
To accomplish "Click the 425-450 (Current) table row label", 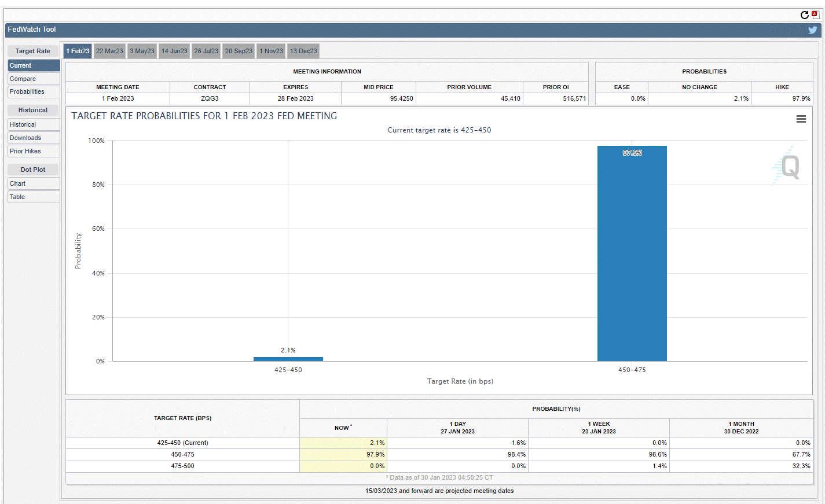I will click(x=182, y=443).
